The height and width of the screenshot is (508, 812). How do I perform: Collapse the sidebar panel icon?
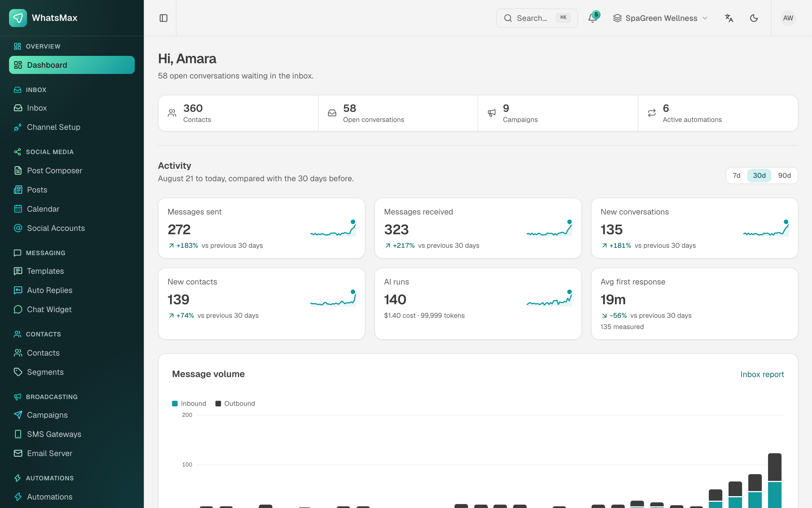[164, 18]
